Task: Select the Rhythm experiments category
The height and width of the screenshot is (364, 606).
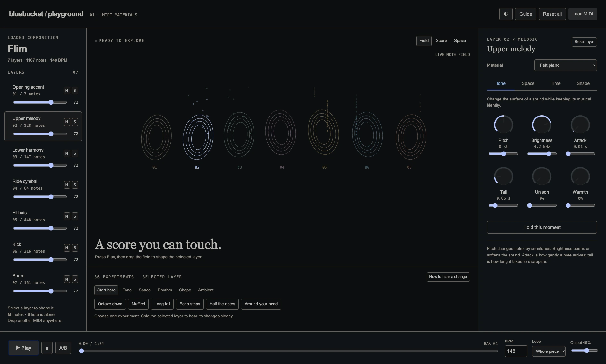Action: (x=165, y=290)
